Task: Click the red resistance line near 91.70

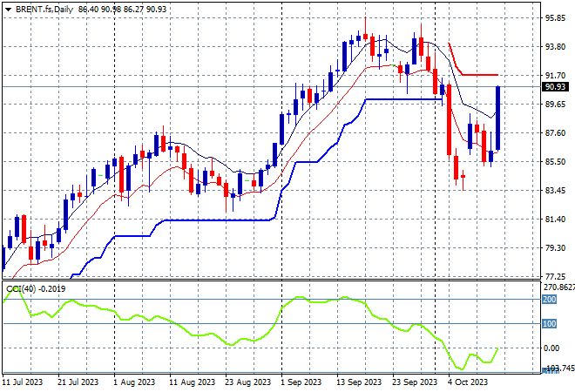Action: [x=479, y=75]
